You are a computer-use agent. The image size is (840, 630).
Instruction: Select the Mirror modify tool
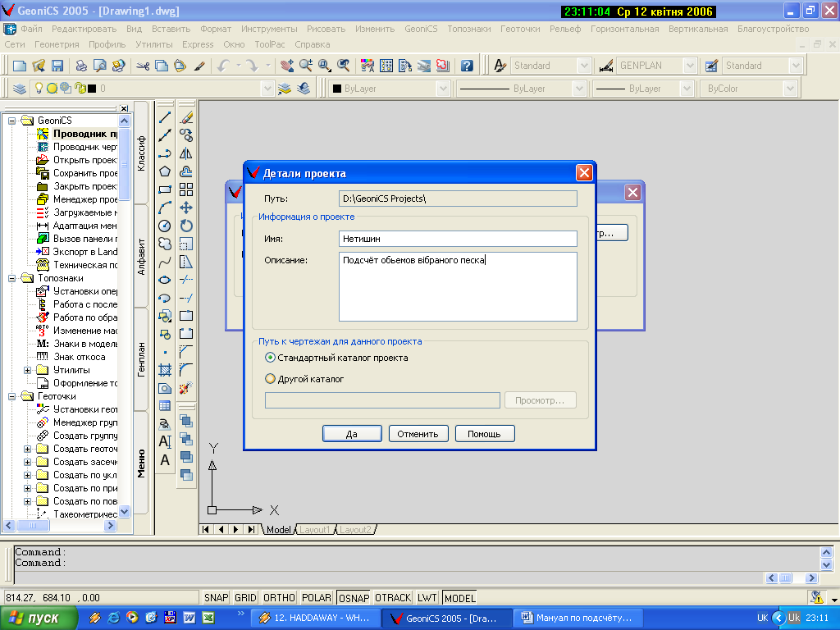click(186, 153)
